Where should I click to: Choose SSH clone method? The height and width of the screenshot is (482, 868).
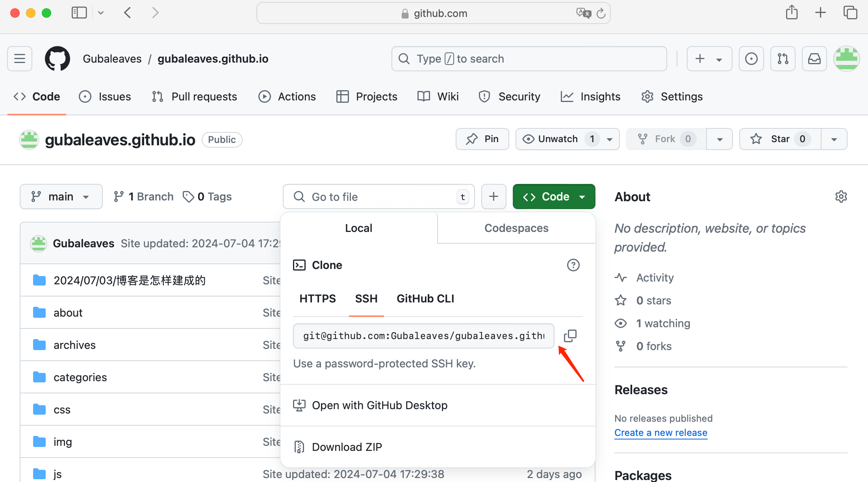pos(366,298)
